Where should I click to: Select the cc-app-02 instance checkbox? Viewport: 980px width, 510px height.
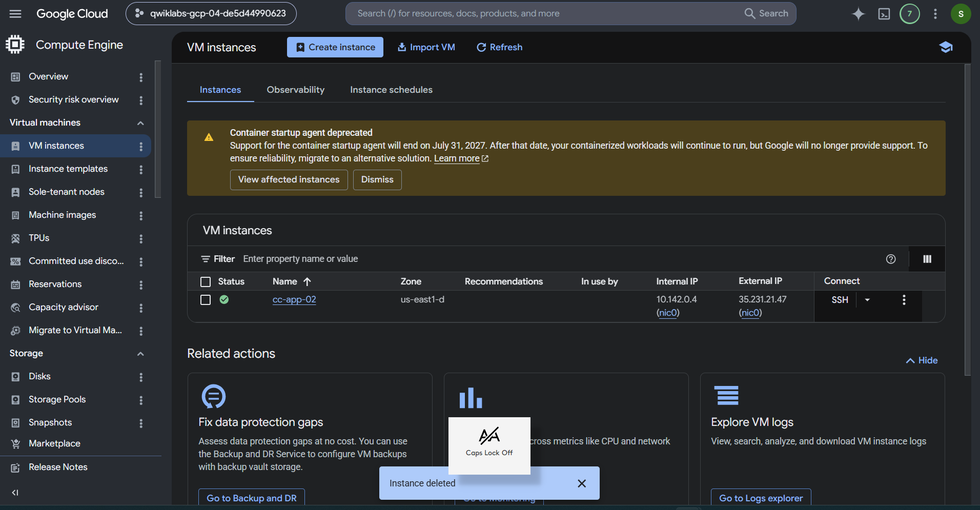coord(206,300)
